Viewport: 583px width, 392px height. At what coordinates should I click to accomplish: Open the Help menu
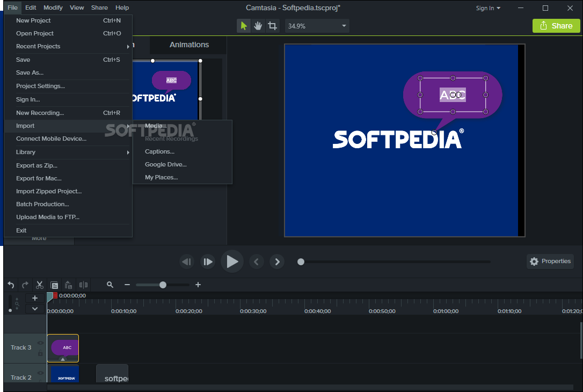[122, 8]
